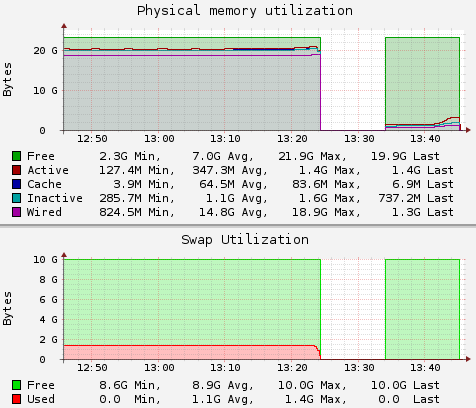Click the 10 G label on swap axis
The width and height of the screenshot is (476, 408).
[45, 259]
